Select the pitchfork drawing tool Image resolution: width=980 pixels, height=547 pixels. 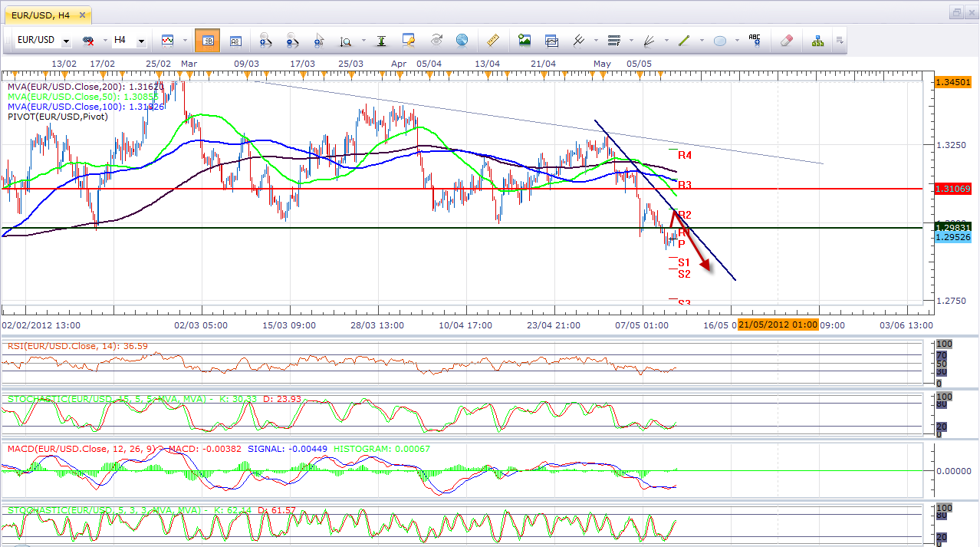[579, 40]
